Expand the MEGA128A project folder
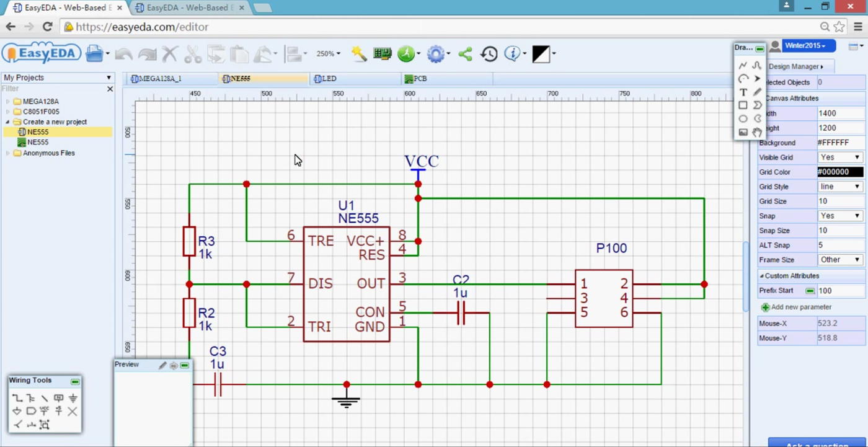868x447 pixels. point(9,102)
